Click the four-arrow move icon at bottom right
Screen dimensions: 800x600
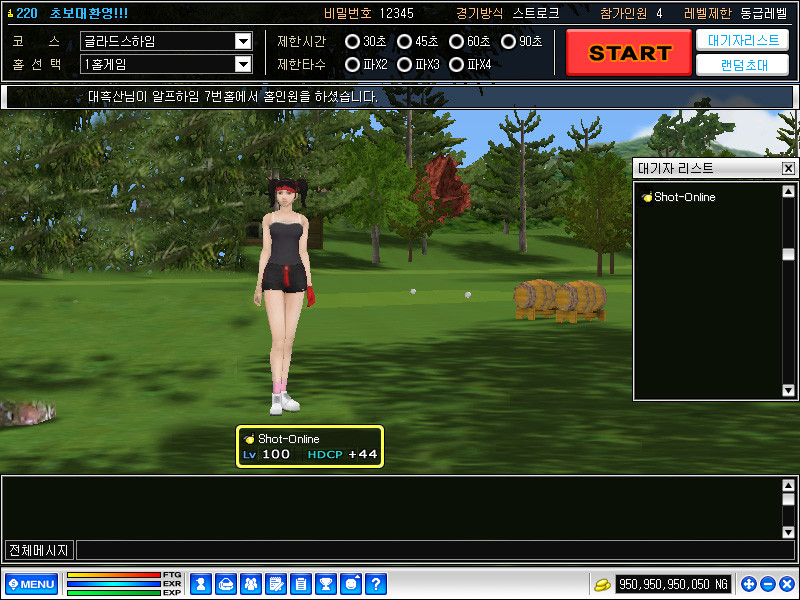(x=748, y=584)
